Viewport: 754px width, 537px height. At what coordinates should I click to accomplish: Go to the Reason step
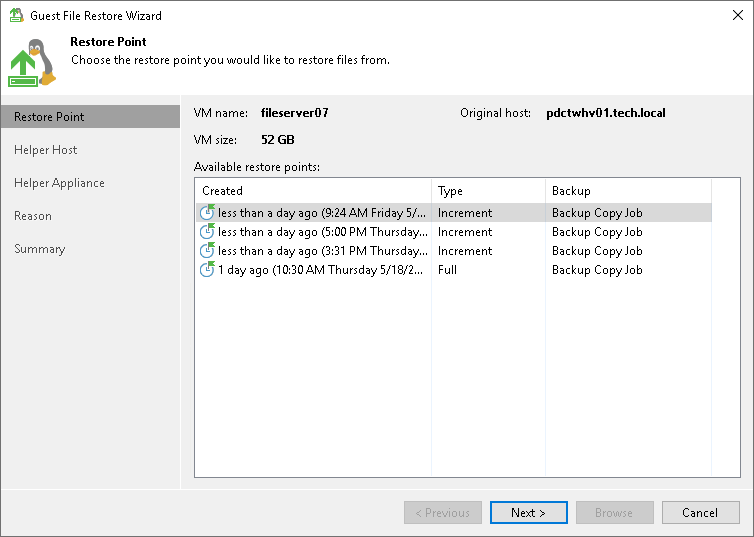[33, 216]
